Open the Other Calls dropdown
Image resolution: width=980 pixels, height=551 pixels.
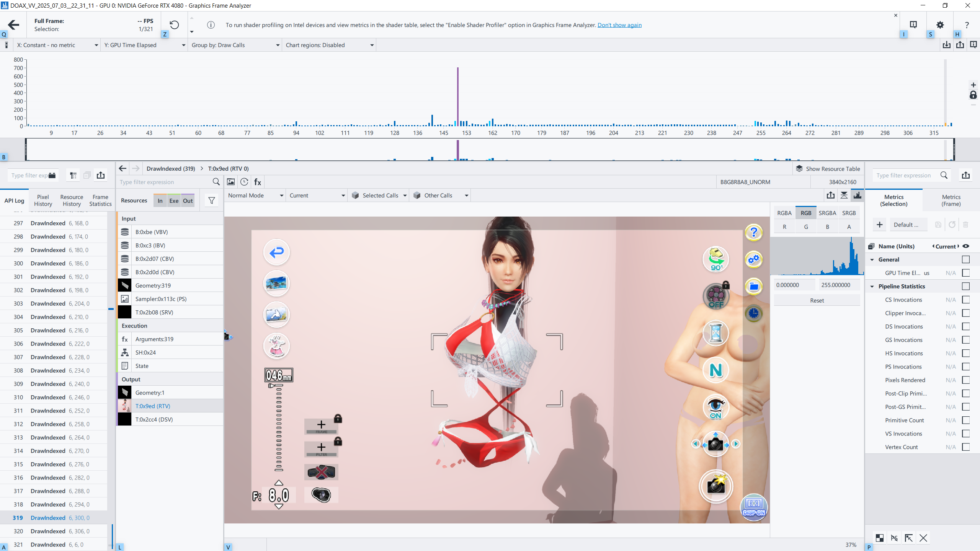[x=440, y=196]
